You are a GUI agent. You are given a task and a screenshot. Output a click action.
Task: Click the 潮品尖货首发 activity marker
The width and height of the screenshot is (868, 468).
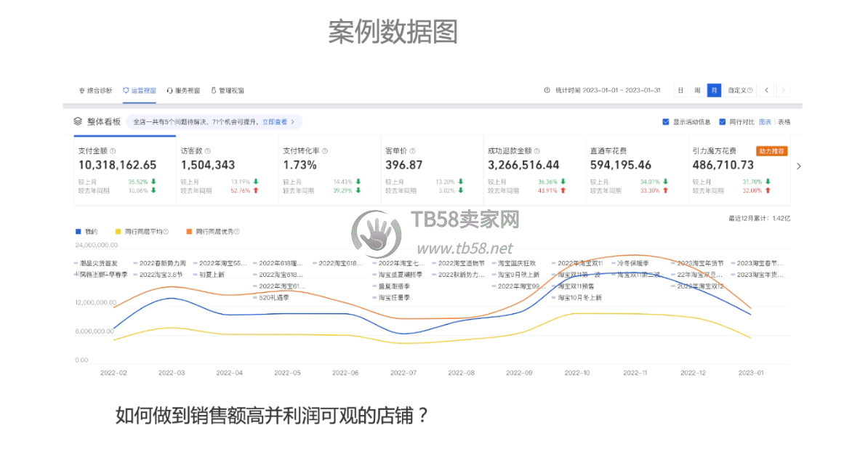click(x=96, y=263)
